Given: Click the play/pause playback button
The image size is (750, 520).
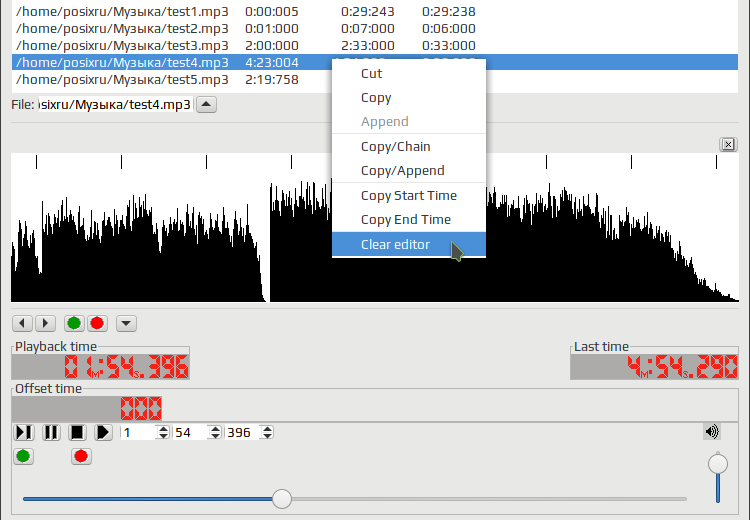Looking at the screenshot, I should (23, 432).
